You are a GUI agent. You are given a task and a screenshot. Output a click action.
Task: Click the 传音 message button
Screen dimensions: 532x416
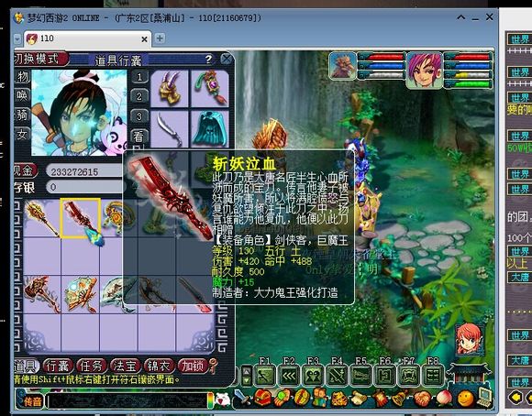[x=30, y=401]
